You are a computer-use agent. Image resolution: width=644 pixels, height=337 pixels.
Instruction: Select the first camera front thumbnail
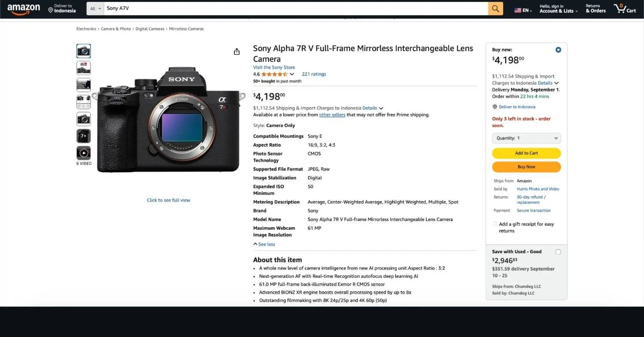pyautogui.click(x=84, y=51)
